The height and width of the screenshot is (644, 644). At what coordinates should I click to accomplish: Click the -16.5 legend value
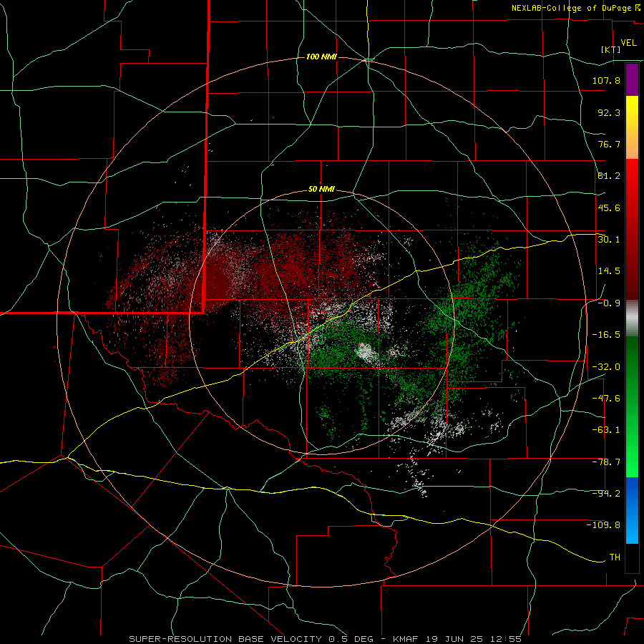606,335
